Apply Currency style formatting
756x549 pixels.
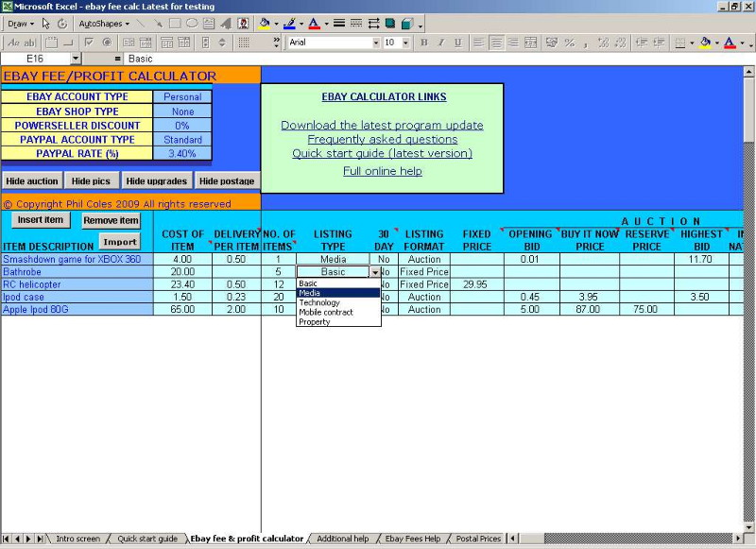coord(552,43)
